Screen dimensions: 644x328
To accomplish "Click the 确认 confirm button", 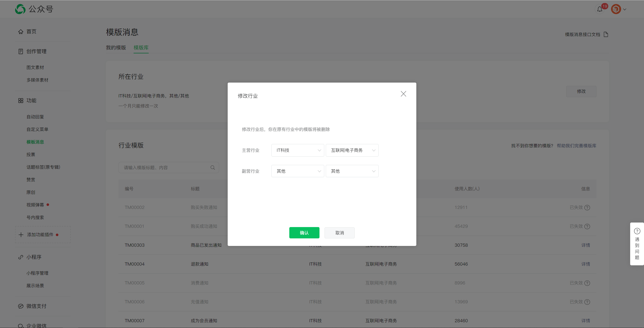I will [304, 232].
